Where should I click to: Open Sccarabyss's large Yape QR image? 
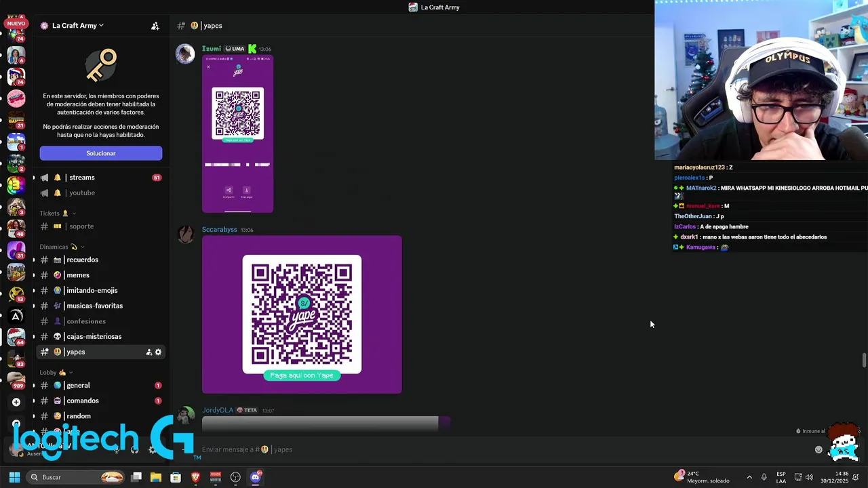pyautogui.click(x=302, y=314)
